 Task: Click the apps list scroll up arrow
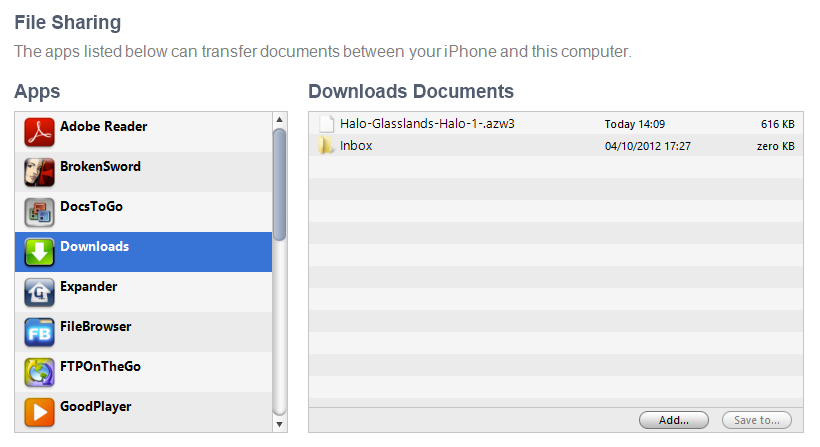click(280, 120)
